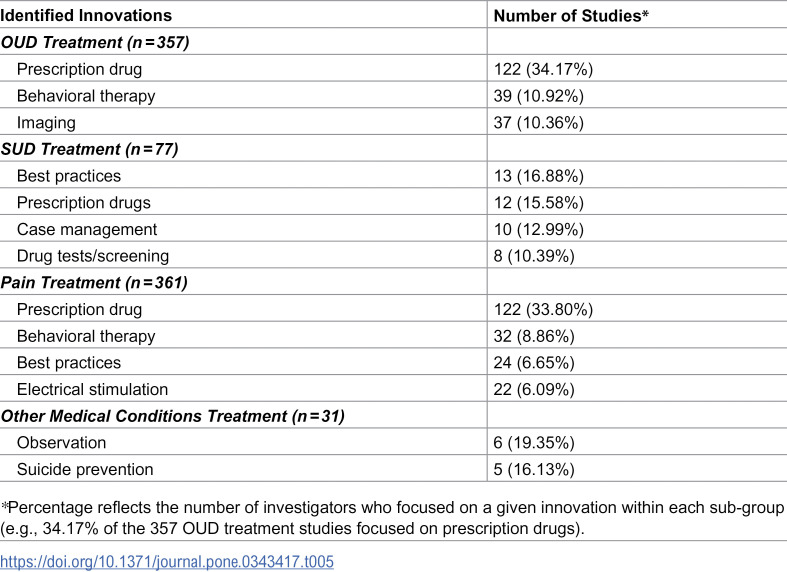Click the Suicide prevention row label
Screen dimensions: 787x572
[x=85, y=469]
